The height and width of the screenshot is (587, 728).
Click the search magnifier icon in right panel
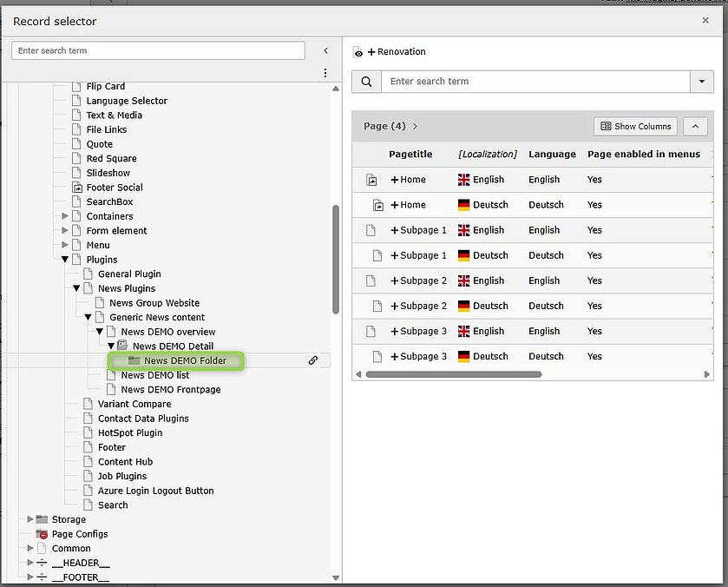pos(366,82)
